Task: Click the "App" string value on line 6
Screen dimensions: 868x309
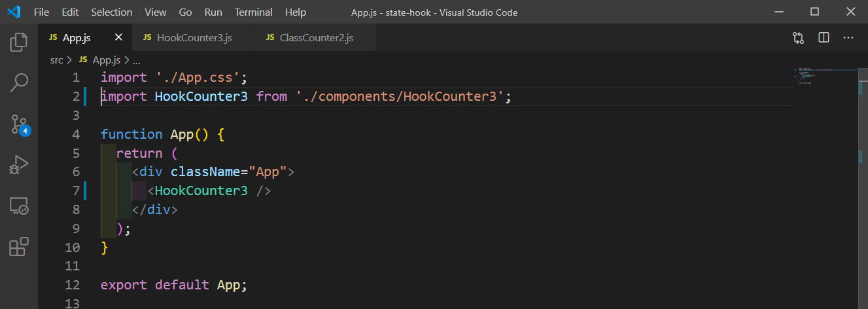Action: coord(268,172)
